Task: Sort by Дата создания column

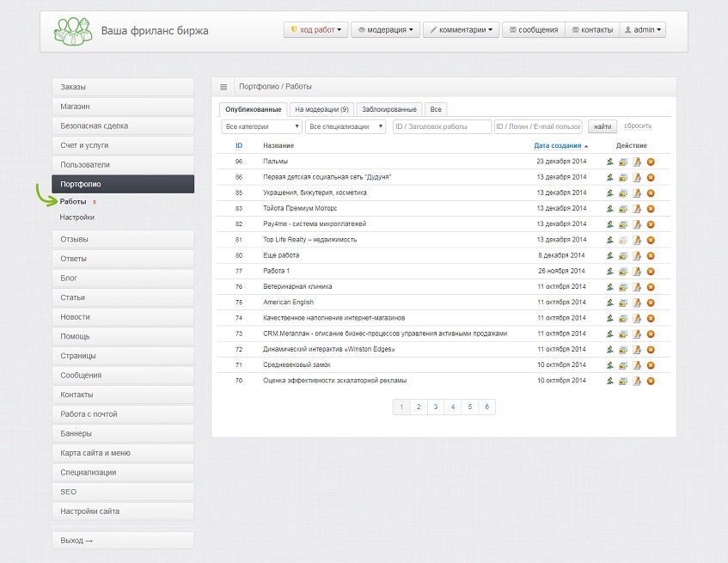Action: tap(558, 145)
